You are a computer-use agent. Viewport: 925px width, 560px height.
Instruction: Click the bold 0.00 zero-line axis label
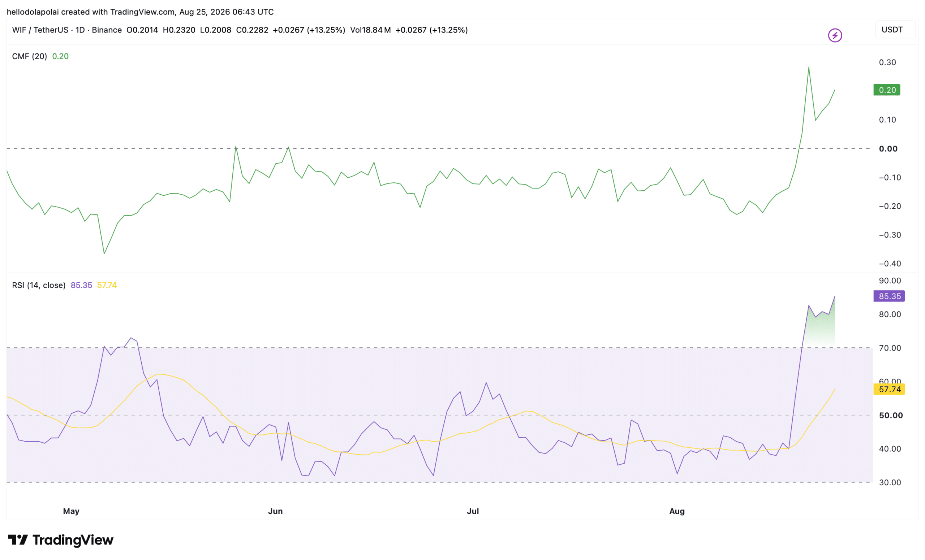point(888,148)
